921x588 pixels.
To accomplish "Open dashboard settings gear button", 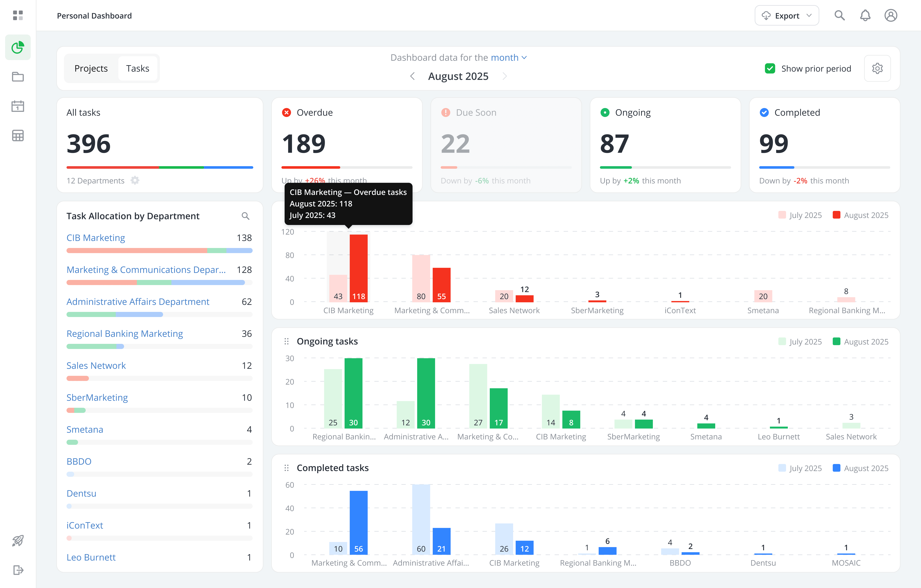I will pos(877,68).
